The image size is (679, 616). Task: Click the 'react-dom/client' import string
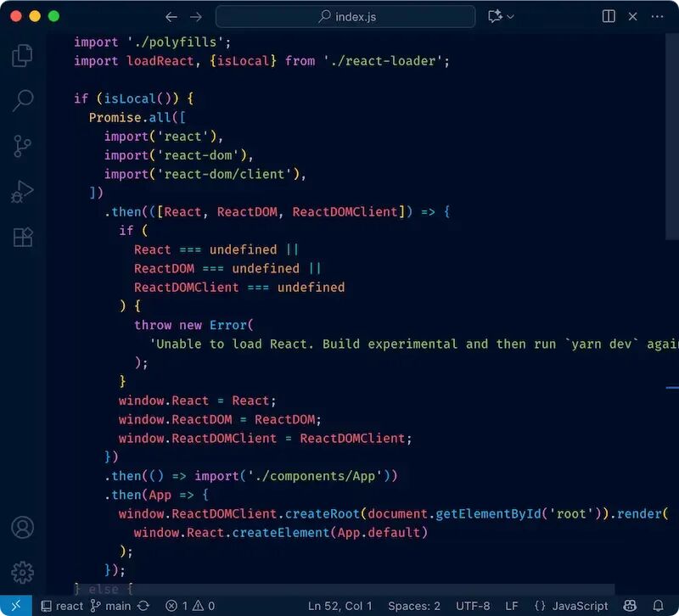(224, 174)
